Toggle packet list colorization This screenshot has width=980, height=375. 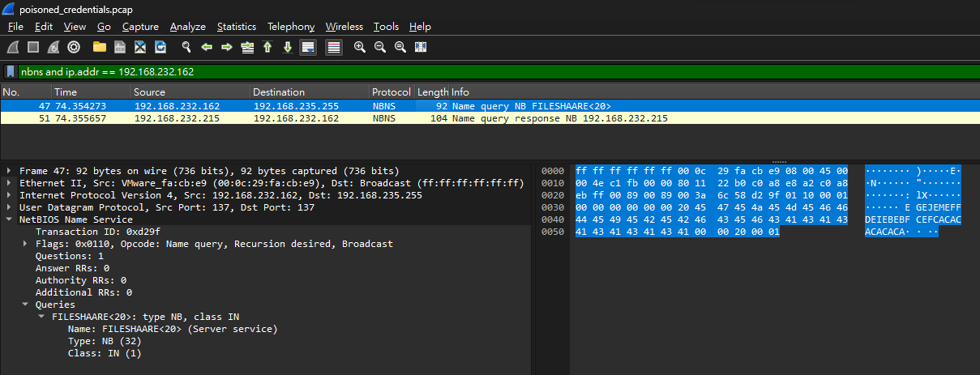point(333,47)
